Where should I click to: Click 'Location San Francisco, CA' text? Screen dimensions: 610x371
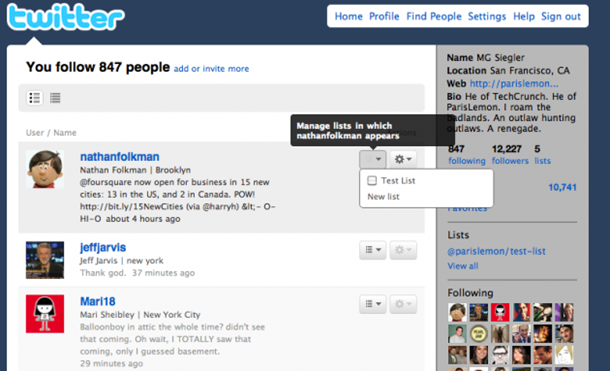coord(508,70)
